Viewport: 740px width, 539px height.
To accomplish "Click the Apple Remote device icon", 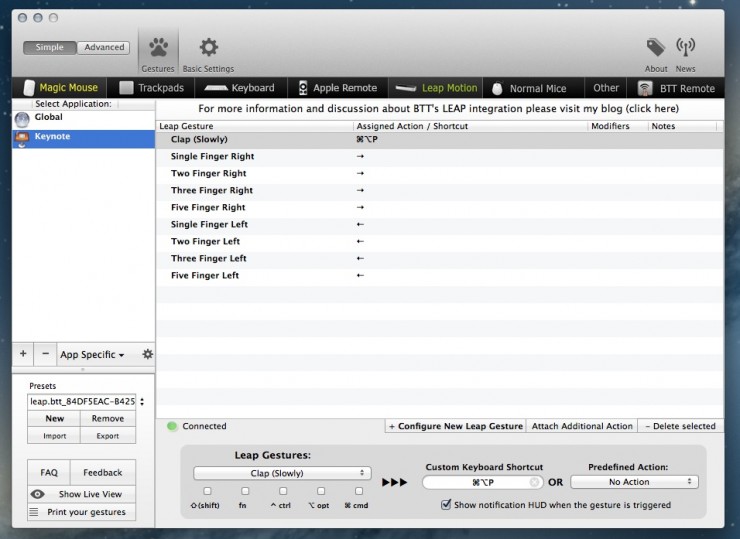I will point(303,88).
